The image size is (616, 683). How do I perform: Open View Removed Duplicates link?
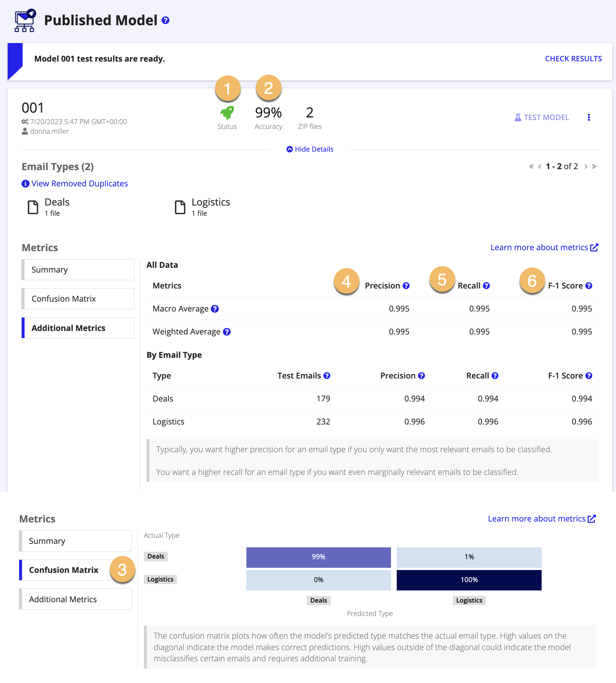click(79, 184)
